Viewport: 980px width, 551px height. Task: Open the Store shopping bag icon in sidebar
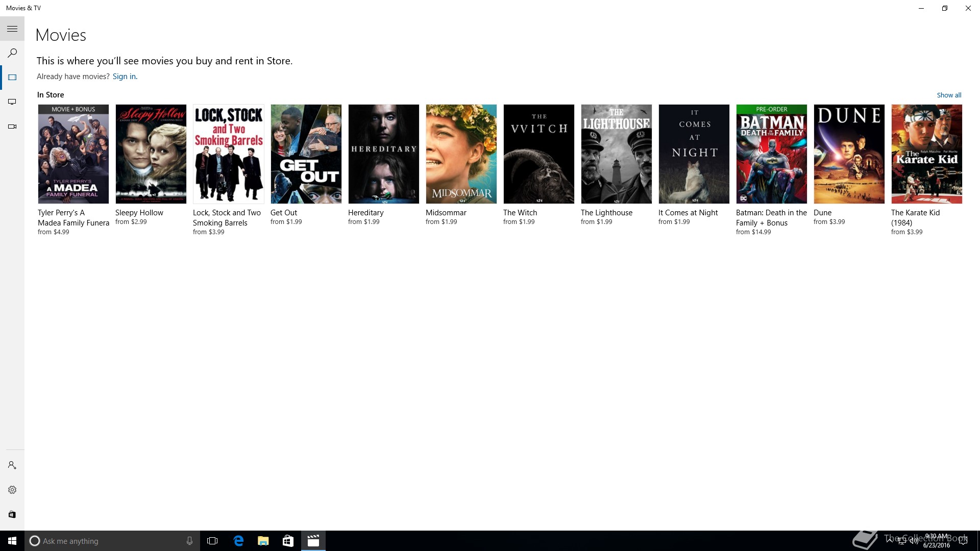(12, 514)
